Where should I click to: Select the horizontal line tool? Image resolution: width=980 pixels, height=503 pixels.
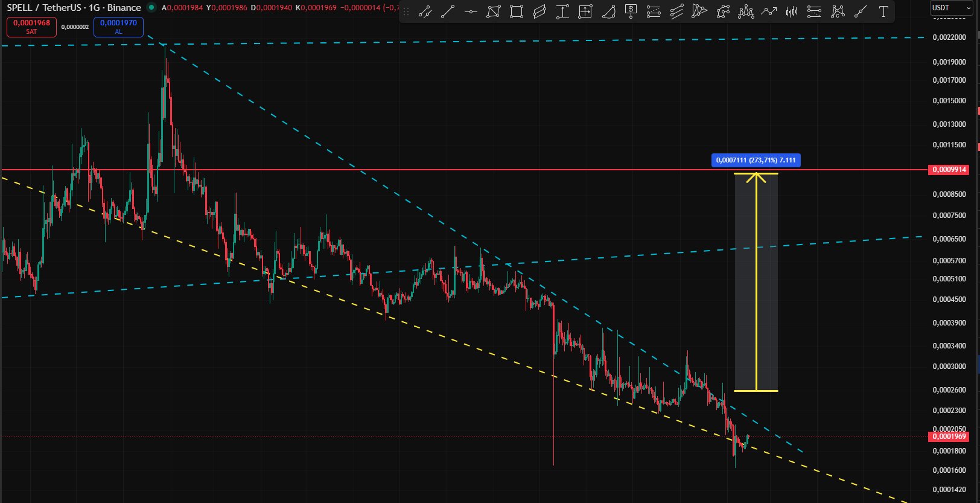coord(471,12)
